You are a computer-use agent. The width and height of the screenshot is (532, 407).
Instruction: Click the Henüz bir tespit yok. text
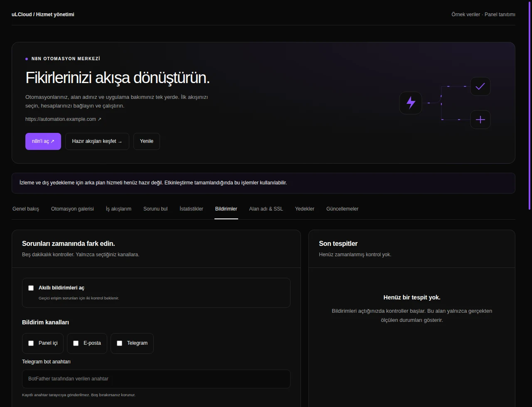[x=412, y=297]
